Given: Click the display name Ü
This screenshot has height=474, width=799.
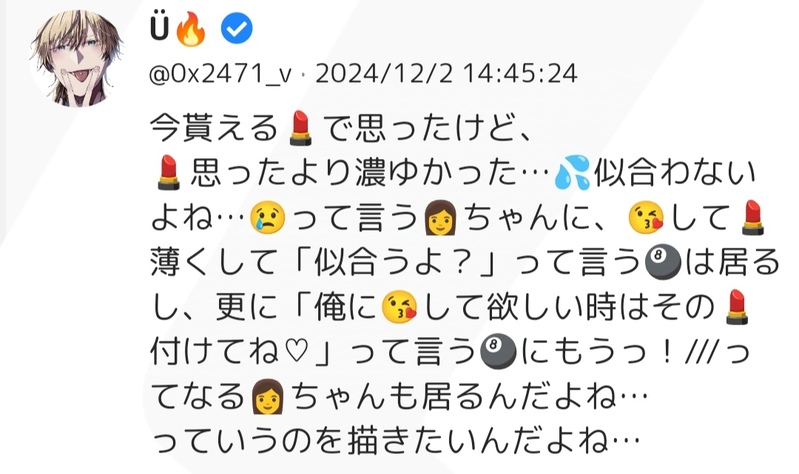Looking at the screenshot, I should pos(159,29).
